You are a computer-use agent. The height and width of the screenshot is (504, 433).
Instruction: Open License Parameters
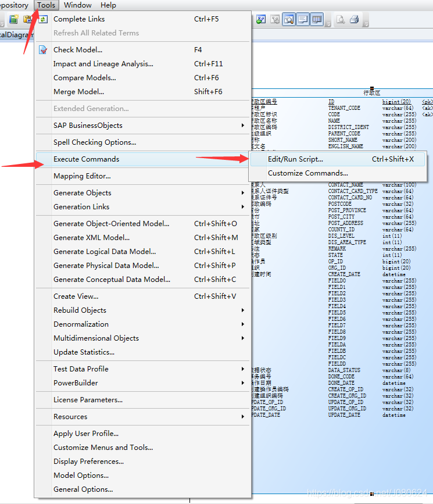[x=143, y=400]
